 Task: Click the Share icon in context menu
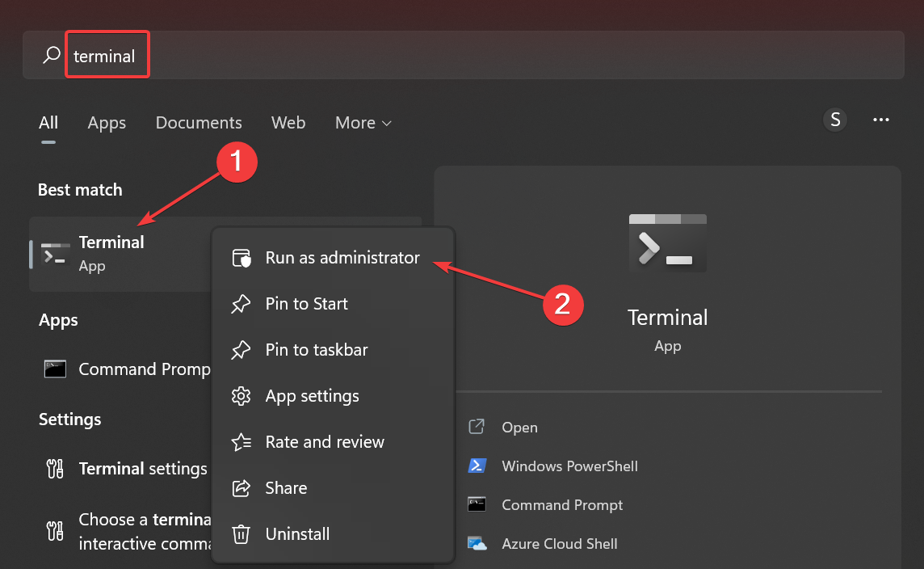pos(241,488)
